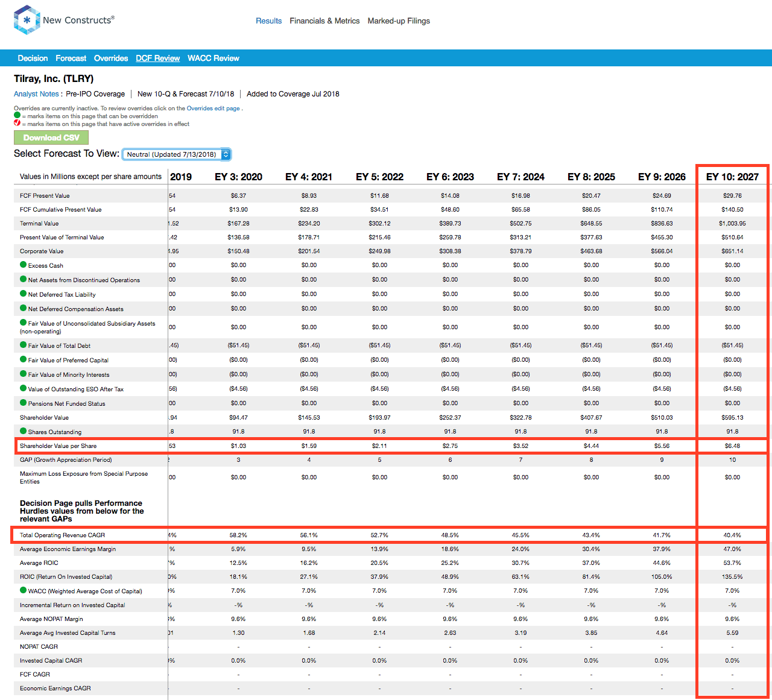Viewport: 772px width, 700px height.
Task: Click green dot beside Net Deferred Tax Liability
Action: pyautogui.click(x=24, y=294)
